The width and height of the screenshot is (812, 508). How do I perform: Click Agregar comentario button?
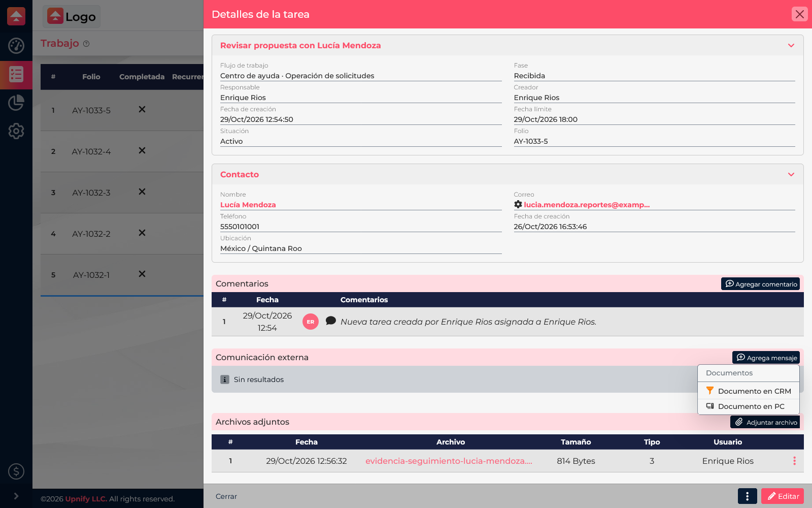click(x=760, y=284)
